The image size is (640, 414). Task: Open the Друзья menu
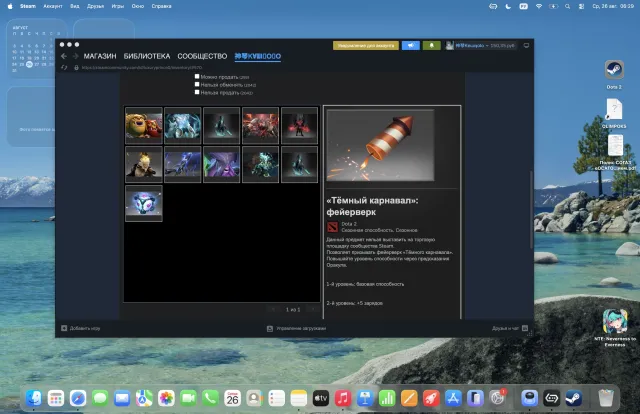click(95, 6)
